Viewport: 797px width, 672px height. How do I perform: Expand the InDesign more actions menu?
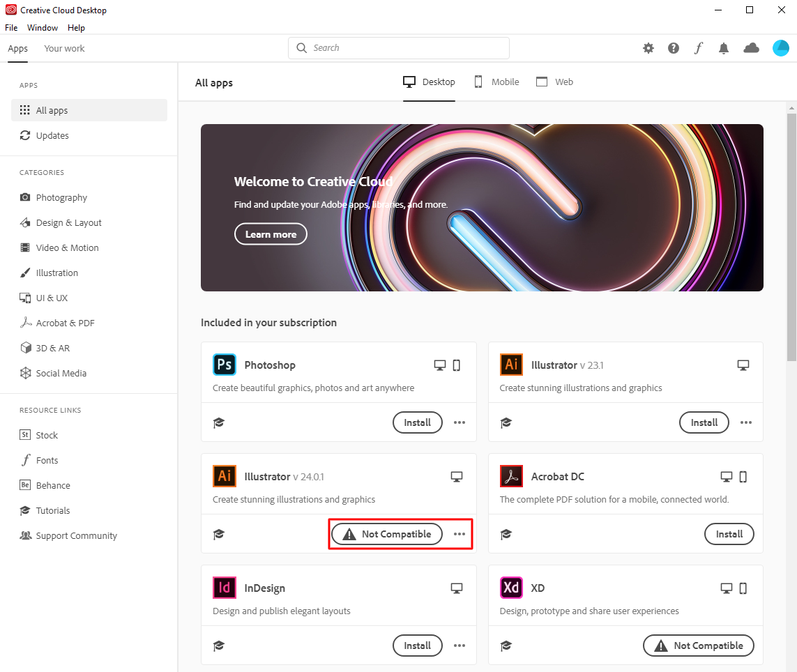460,646
